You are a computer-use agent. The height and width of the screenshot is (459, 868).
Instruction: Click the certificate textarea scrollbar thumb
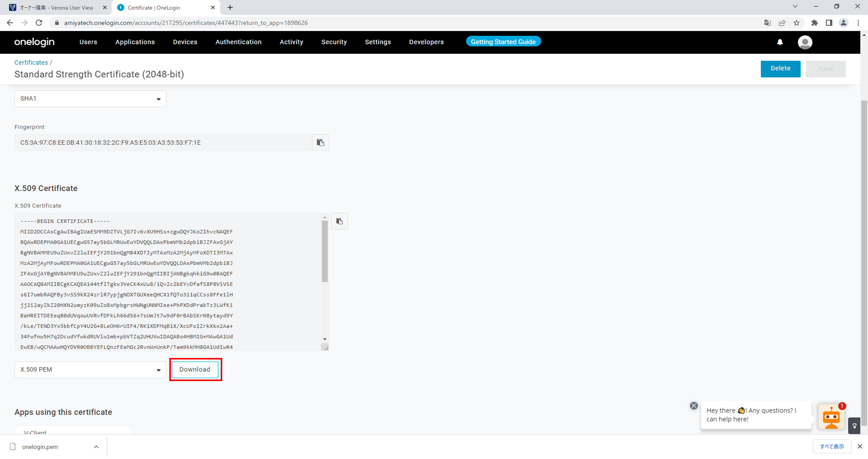click(x=325, y=251)
